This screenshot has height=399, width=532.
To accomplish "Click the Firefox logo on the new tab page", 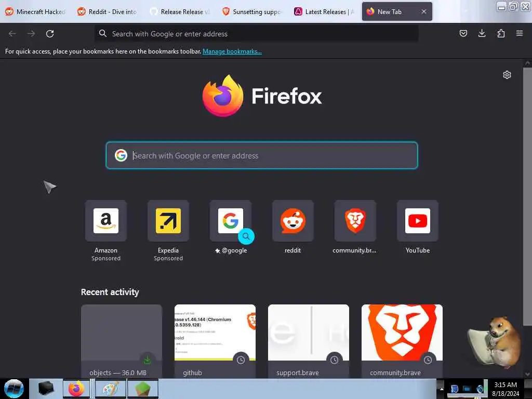I will pos(223,96).
